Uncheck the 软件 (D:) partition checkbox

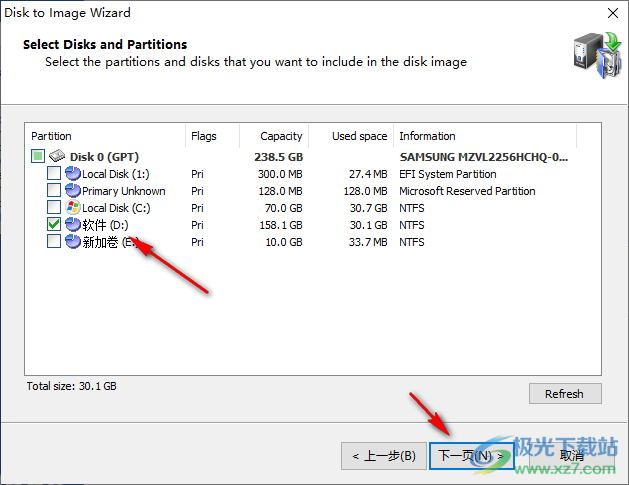click(54, 225)
